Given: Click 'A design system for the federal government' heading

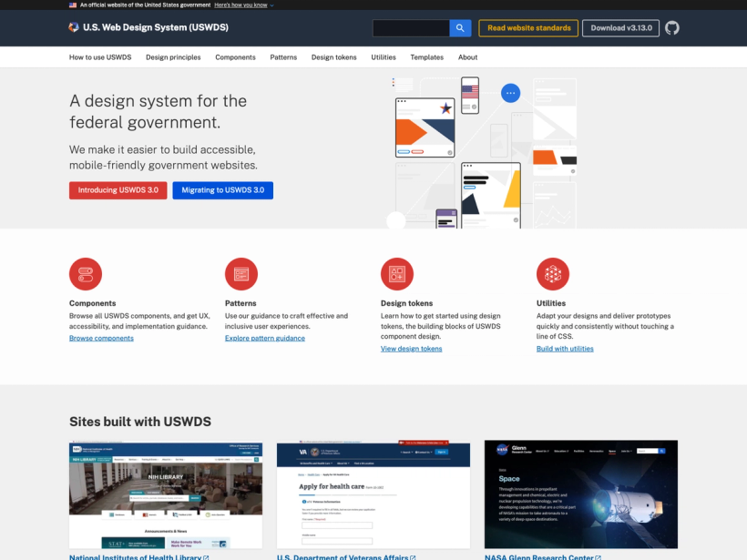Looking at the screenshot, I should click(159, 111).
